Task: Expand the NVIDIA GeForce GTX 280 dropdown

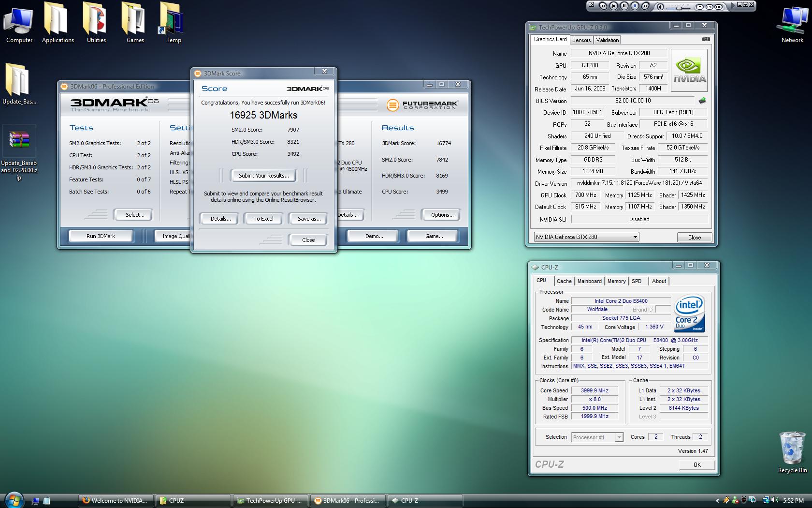Action: pyautogui.click(x=635, y=237)
